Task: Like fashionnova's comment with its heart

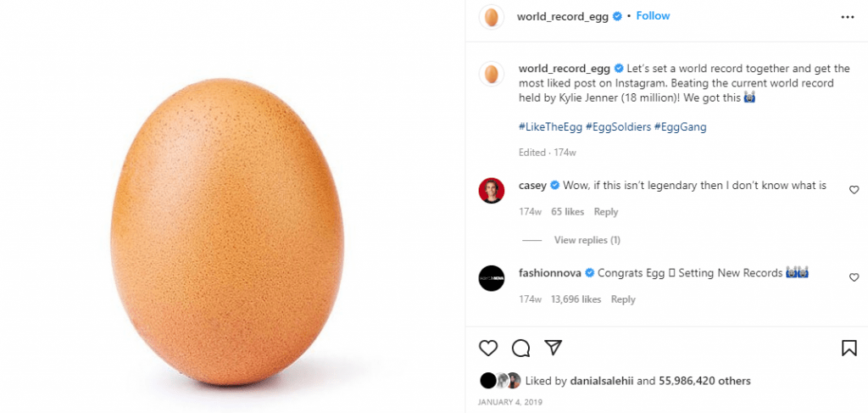Action: pyautogui.click(x=854, y=277)
